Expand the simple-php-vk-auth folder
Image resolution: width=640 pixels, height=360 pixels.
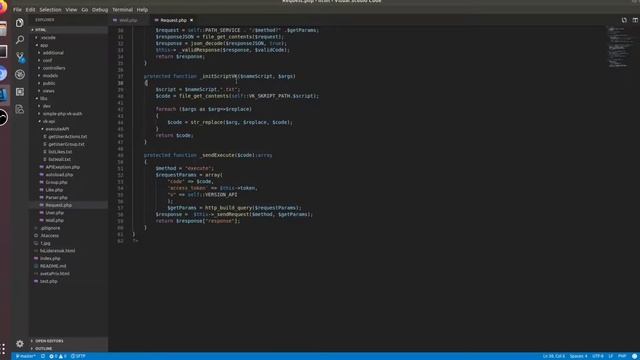[x=62, y=114]
